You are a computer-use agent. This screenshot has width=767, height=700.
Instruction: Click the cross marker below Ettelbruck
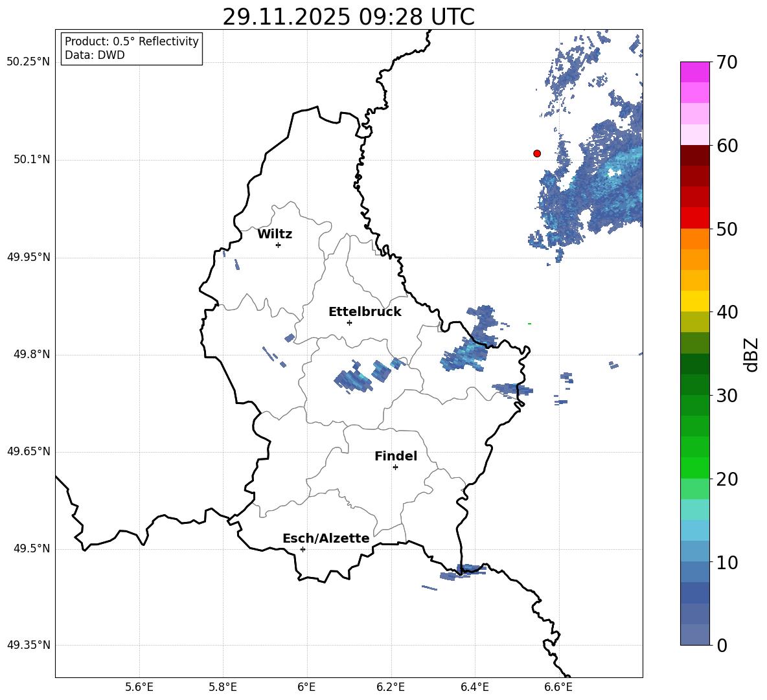[x=349, y=322]
